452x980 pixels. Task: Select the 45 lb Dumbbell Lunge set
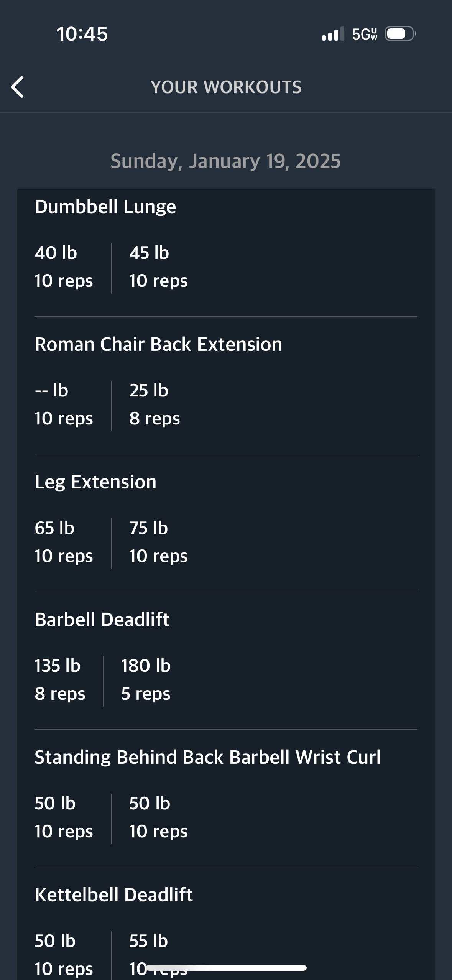[158, 267]
